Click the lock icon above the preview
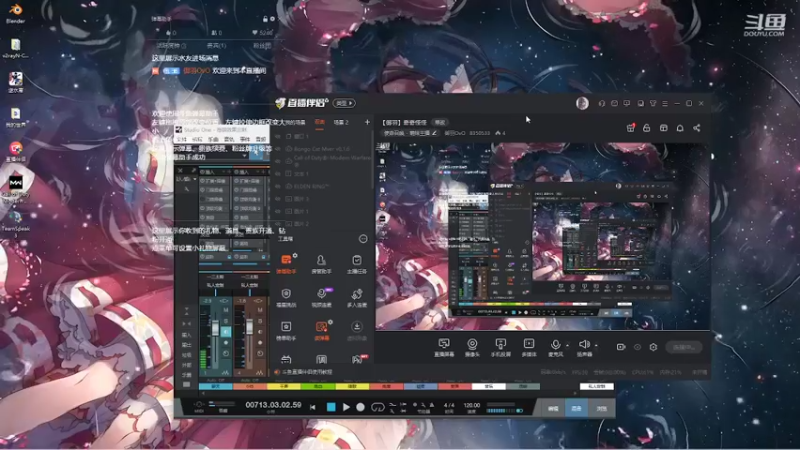Viewport: 800px width, 450px height. tap(646, 128)
